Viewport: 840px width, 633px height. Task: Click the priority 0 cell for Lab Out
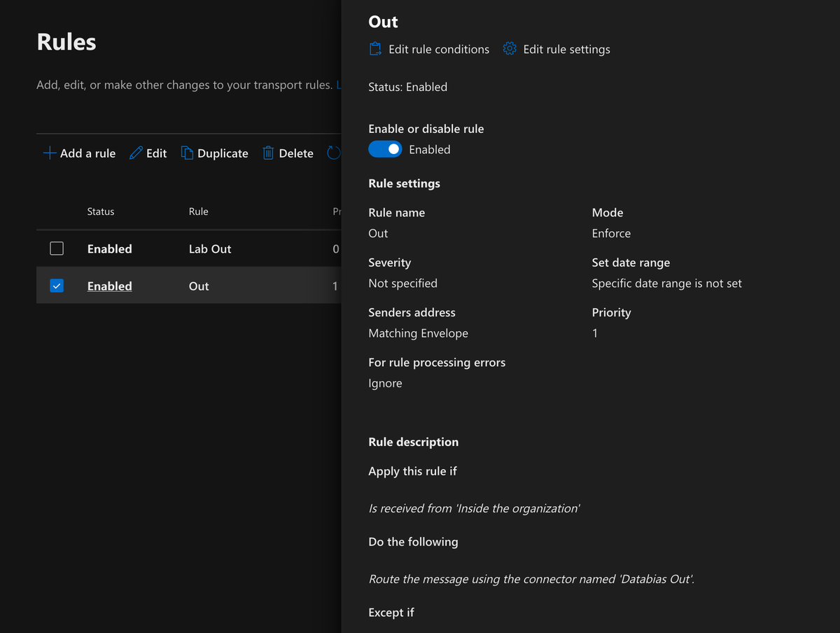pos(336,249)
